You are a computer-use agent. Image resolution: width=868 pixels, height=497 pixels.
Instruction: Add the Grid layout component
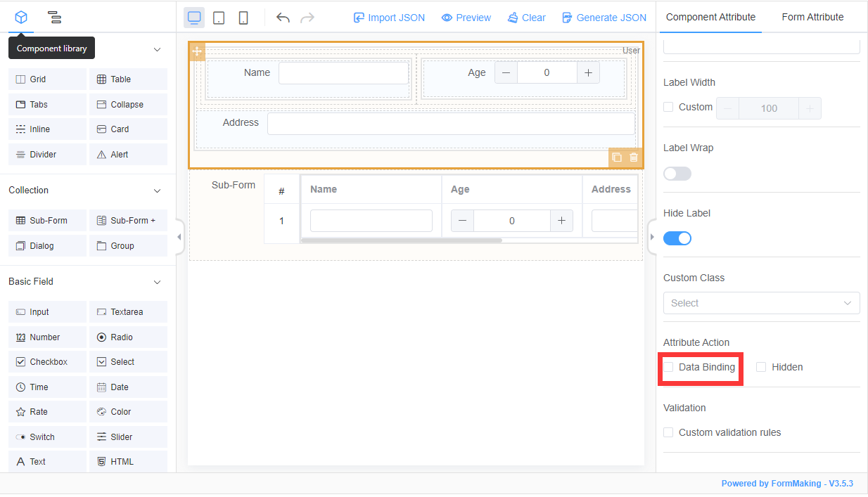tap(47, 79)
